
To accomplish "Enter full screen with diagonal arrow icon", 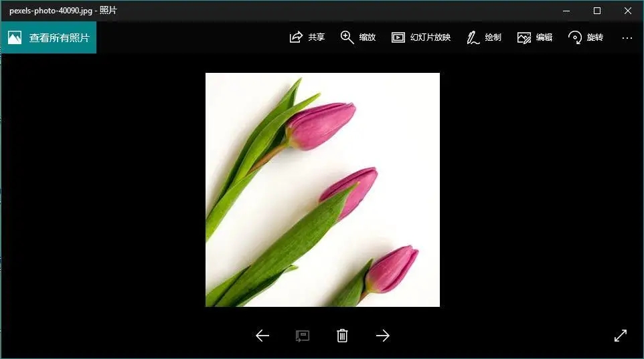I will [x=621, y=336].
